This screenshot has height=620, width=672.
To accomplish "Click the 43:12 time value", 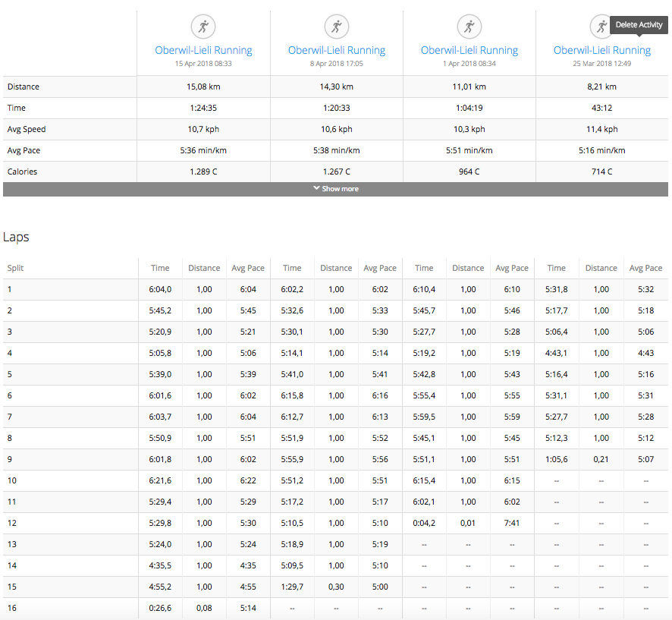I will coord(601,108).
